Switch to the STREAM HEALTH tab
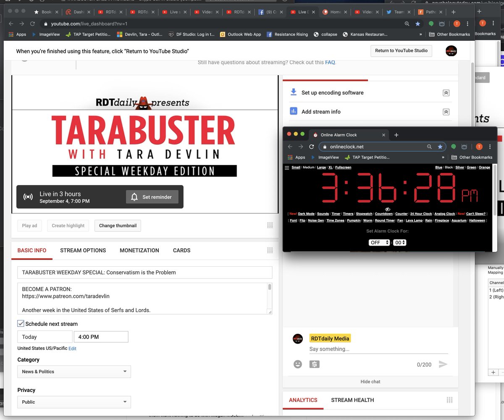 [x=352, y=400]
